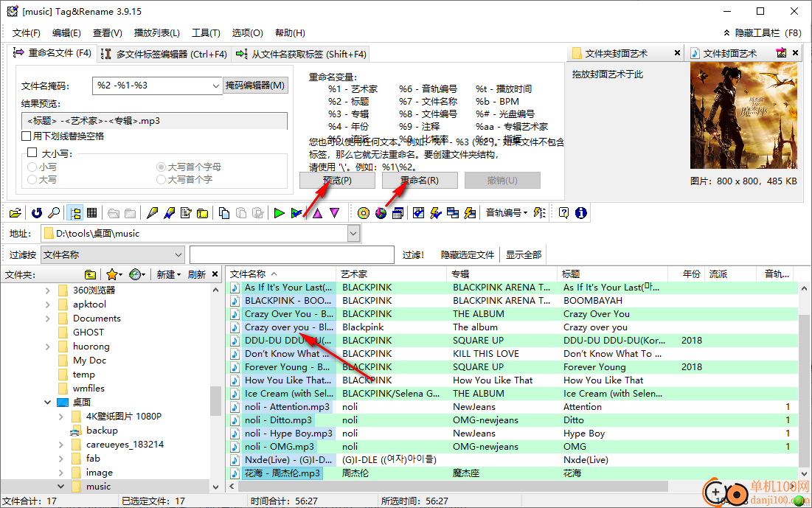Select the 大写 uppercase radio button

pos(32,180)
